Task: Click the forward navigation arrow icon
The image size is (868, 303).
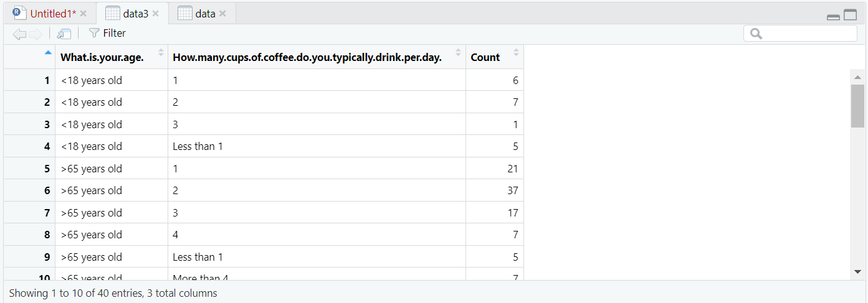Action: [x=36, y=34]
